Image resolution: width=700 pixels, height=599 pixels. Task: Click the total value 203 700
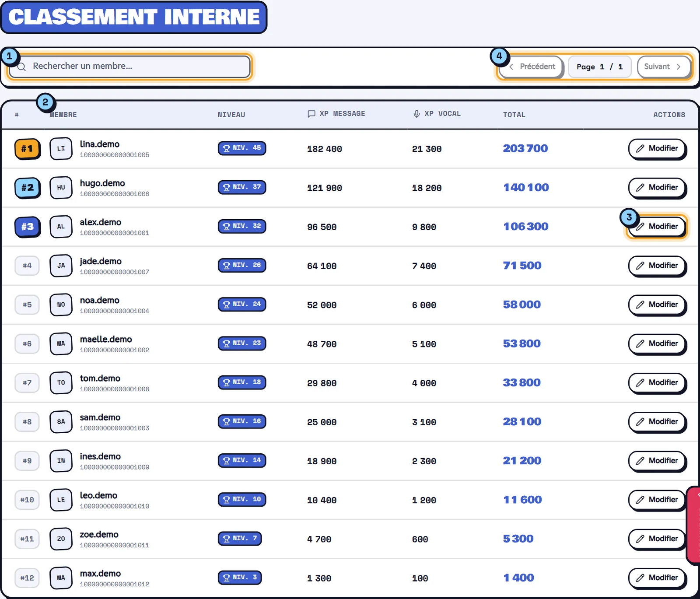(525, 149)
